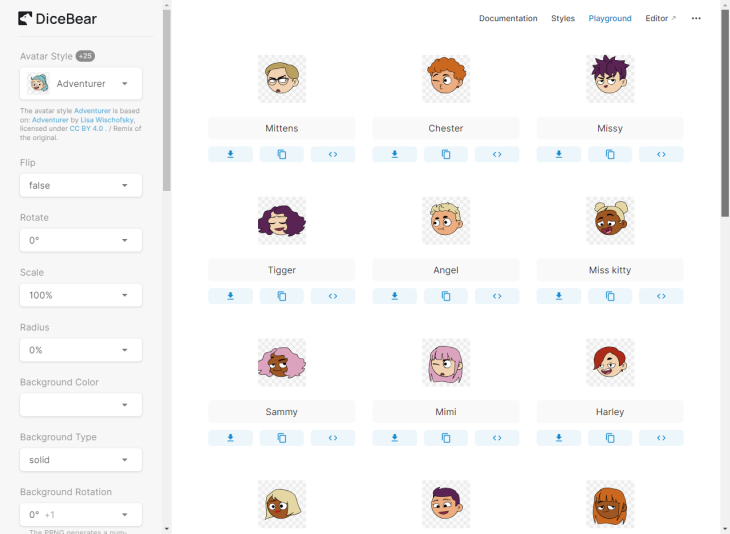This screenshot has width=730, height=534.
Task: Open the Avatar Style Adventurer dropdown
Action: coord(81,83)
